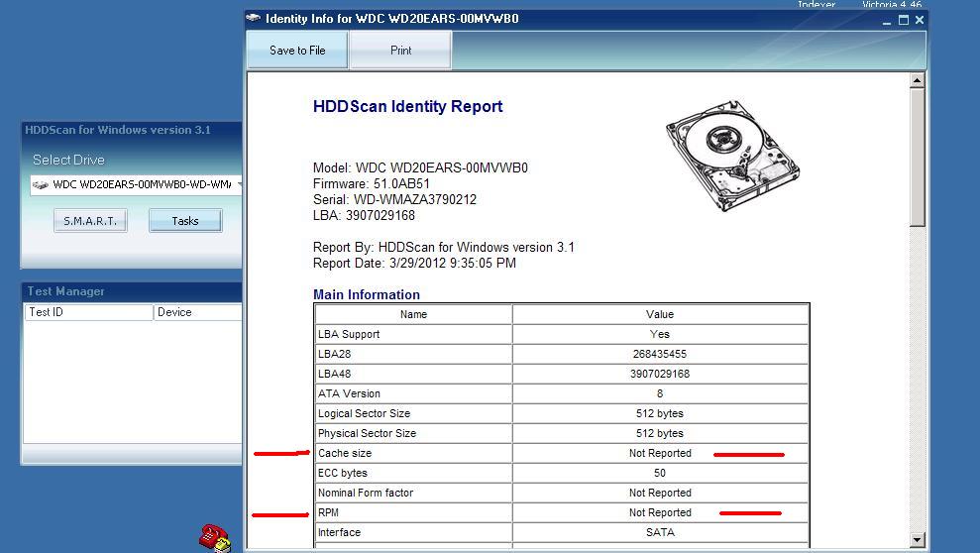Select the LBA Support row name

click(349, 334)
